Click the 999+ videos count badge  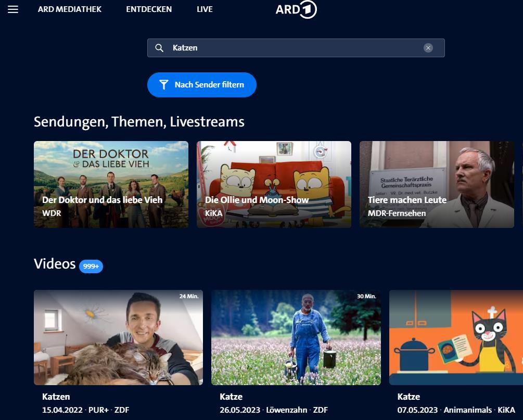[91, 266]
